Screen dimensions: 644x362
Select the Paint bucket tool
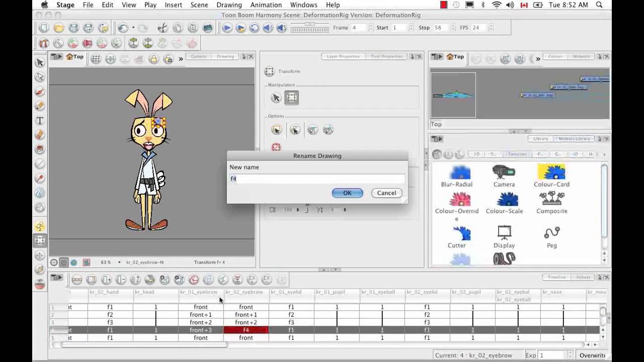click(x=40, y=149)
